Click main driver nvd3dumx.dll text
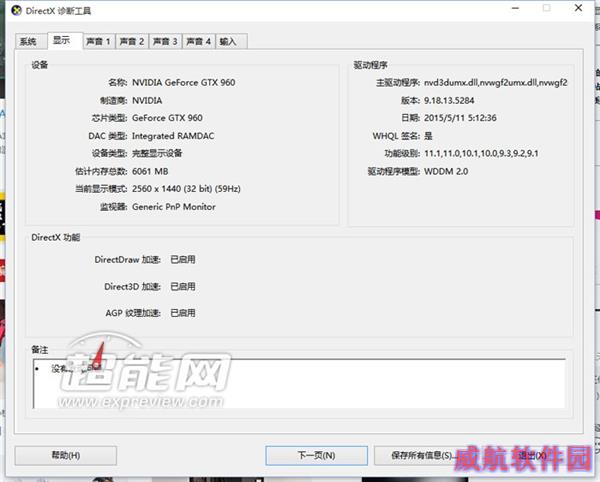Image resolution: width=600 pixels, height=482 pixels. click(496, 82)
